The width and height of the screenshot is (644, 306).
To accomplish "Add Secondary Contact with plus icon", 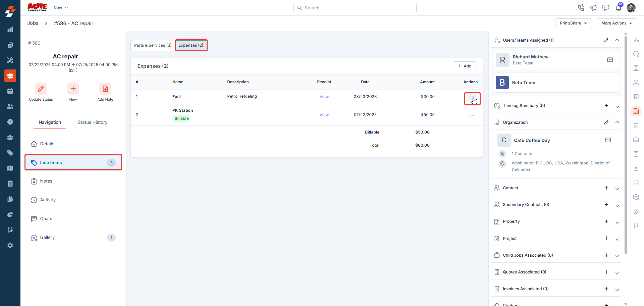I will coord(606,205).
